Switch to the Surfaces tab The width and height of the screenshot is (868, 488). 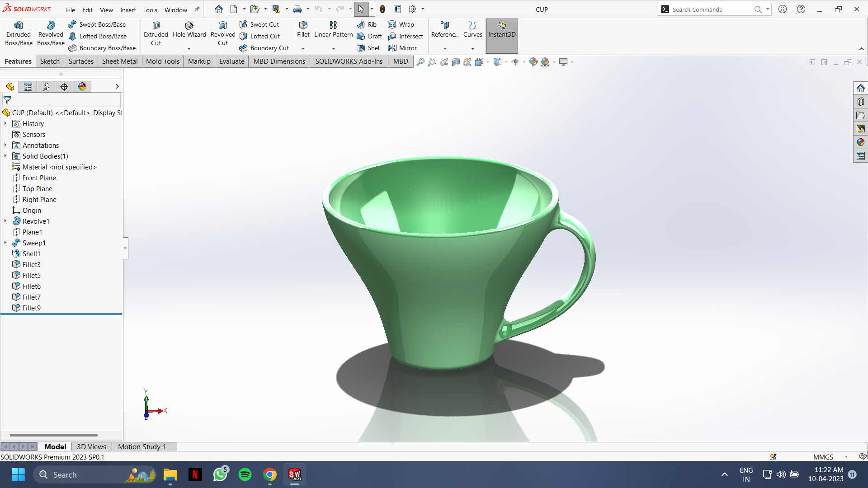(81, 61)
